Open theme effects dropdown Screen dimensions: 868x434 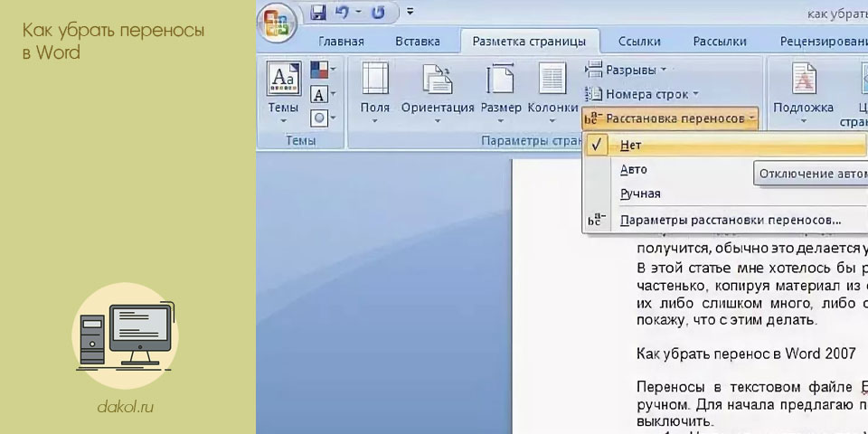pyautogui.click(x=323, y=118)
